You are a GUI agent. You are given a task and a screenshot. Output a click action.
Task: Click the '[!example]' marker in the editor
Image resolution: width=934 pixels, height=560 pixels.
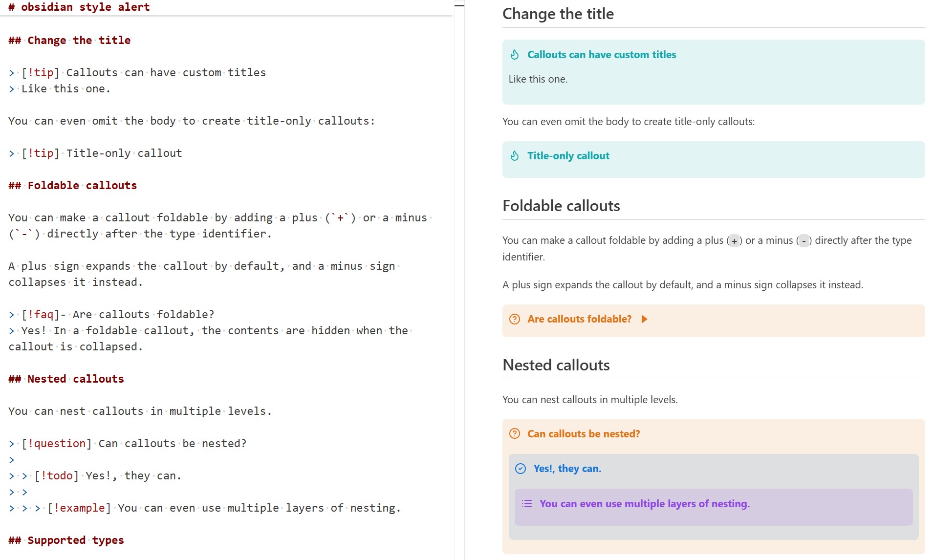tap(79, 508)
